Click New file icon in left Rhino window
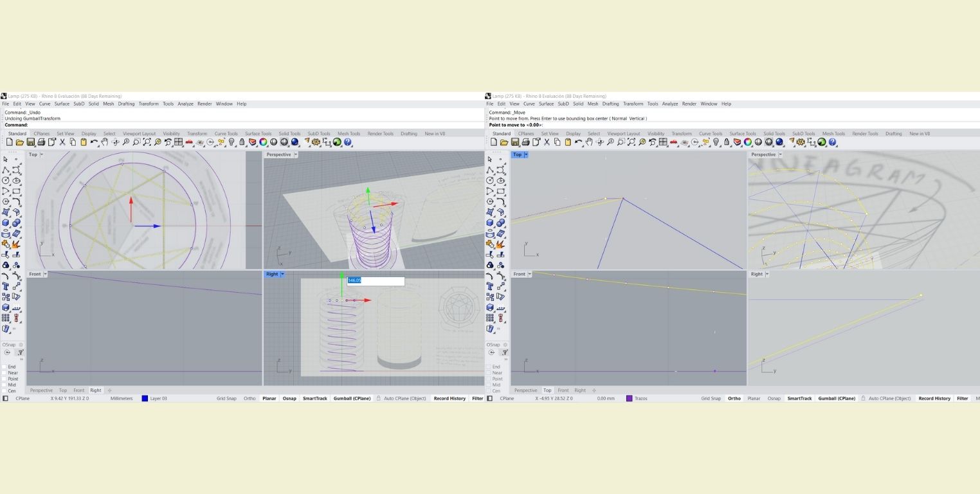This screenshot has height=494, width=980. click(9, 142)
